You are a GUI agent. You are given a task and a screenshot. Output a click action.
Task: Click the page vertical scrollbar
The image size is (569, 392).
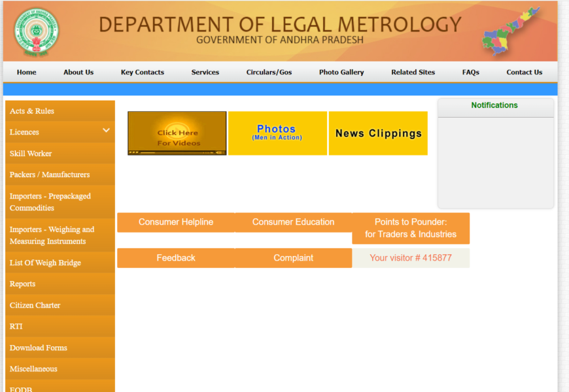coord(563,196)
